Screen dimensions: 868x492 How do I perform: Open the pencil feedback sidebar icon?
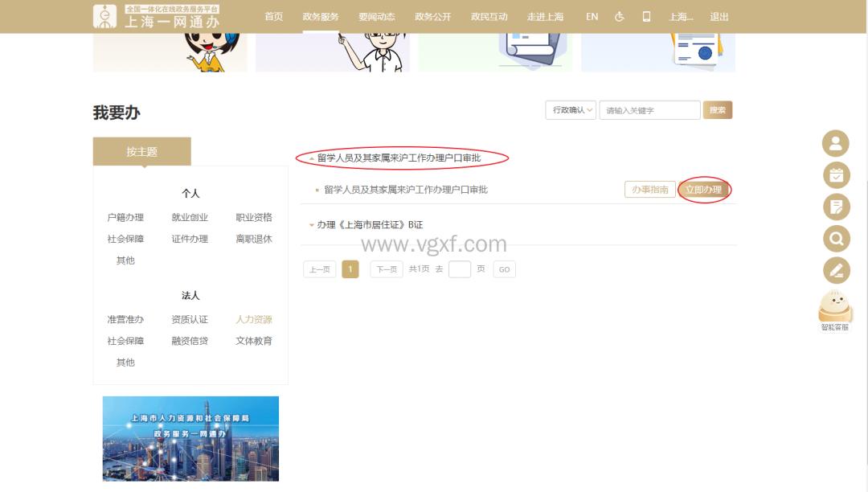click(x=835, y=269)
